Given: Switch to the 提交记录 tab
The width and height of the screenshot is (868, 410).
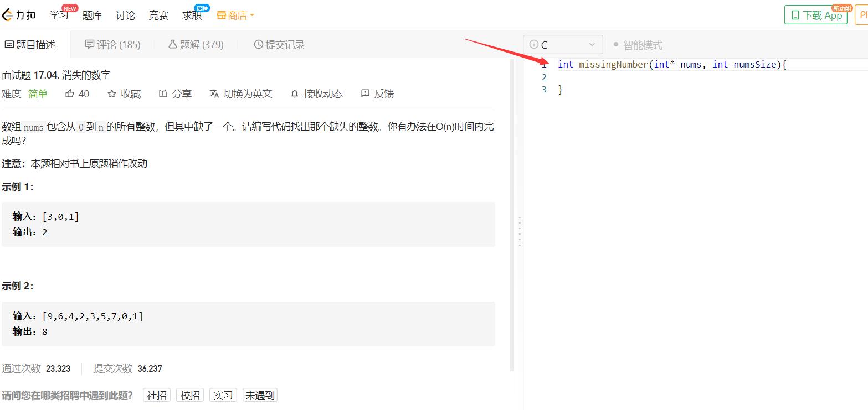Looking at the screenshot, I should point(279,45).
